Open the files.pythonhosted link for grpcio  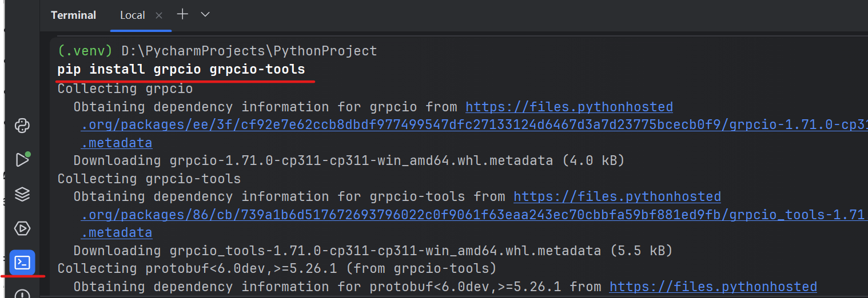pos(569,107)
